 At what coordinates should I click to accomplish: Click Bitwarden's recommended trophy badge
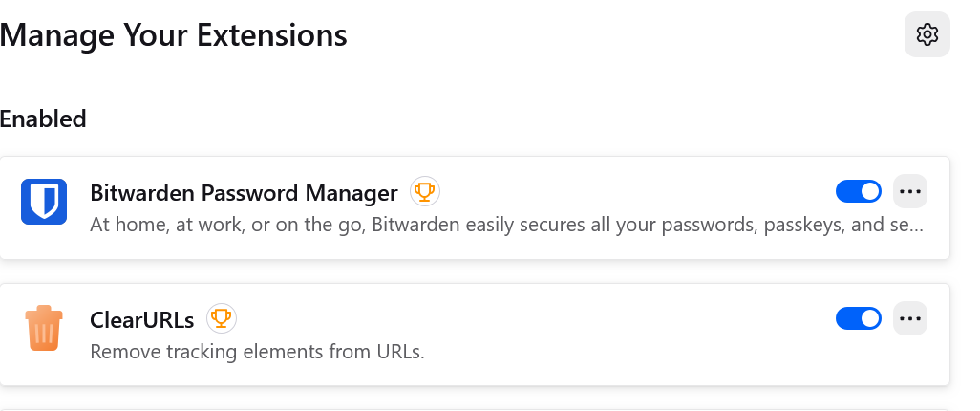(424, 192)
